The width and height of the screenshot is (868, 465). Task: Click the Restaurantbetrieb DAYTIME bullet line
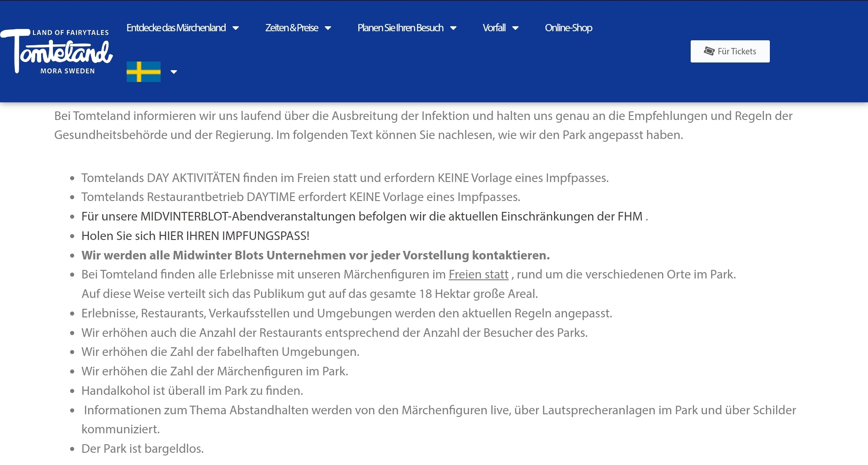pos(301,197)
